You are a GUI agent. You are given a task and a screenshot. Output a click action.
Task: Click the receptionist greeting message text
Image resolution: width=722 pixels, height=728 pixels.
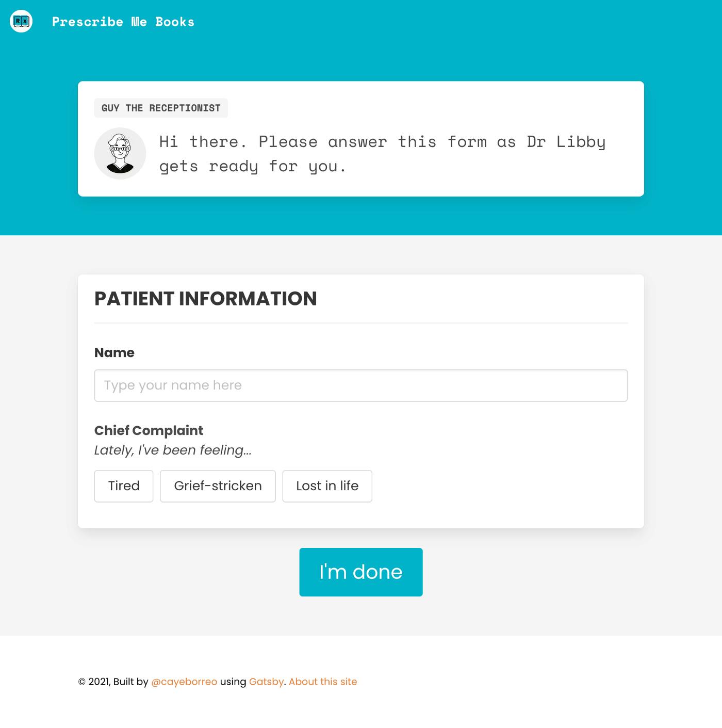coord(382,154)
